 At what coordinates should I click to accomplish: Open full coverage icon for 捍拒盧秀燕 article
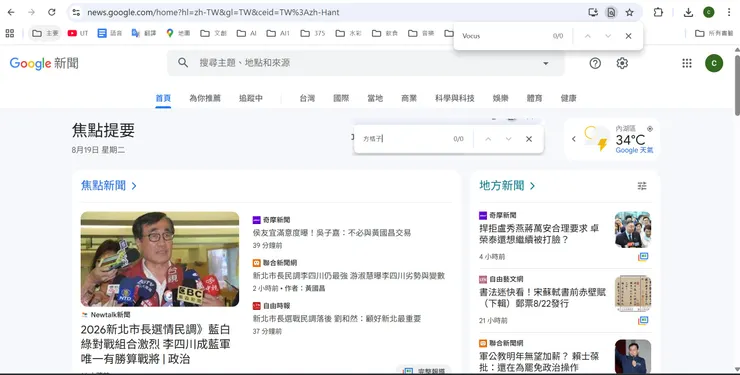643,257
